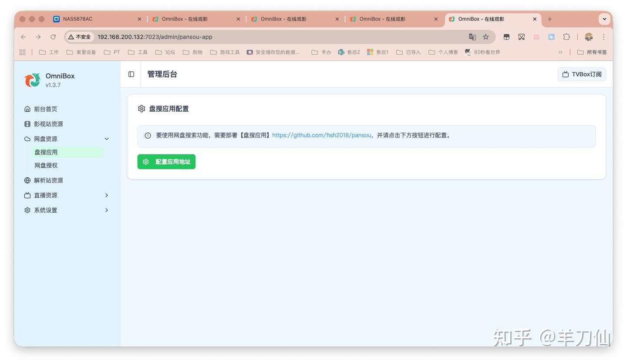Screen dimensions: 627x364
Task: Click the green 配置应用地址 button
Action: coord(166,162)
